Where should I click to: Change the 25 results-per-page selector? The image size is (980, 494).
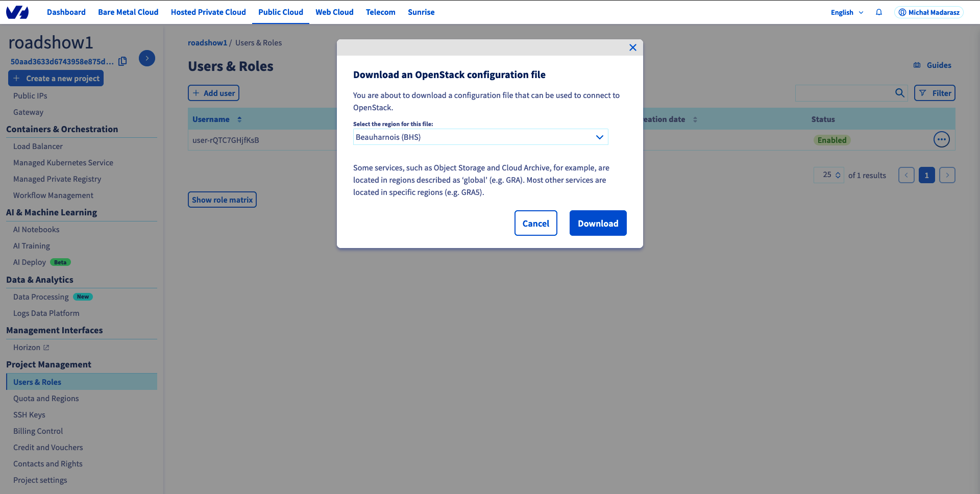pyautogui.click(x=829, y=175)
